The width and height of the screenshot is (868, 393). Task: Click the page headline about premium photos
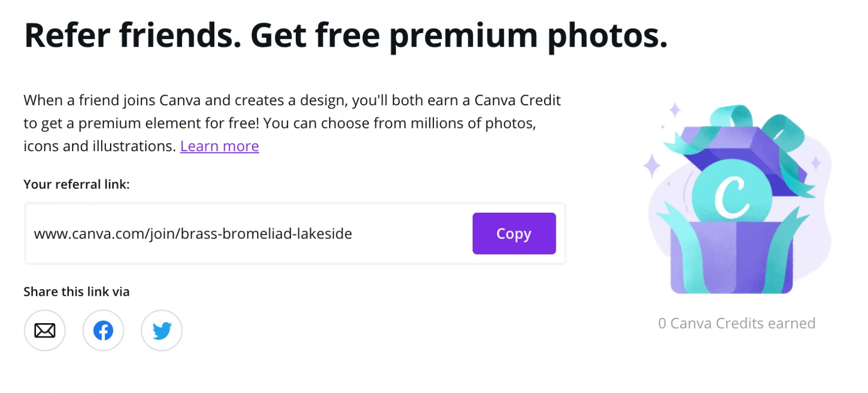tap(346, 35)
